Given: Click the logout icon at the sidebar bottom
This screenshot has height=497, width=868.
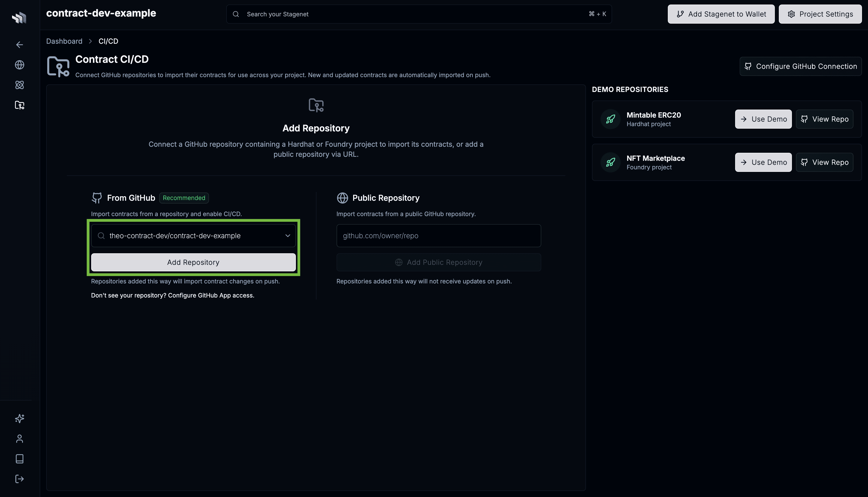Looking at the screenshot, I should (x=19, y=478).
